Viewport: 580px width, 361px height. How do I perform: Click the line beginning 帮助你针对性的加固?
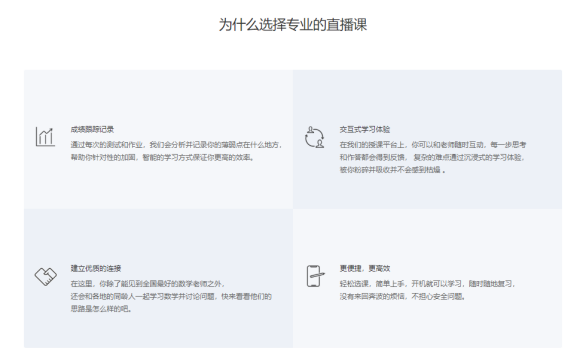coord(163,158)
